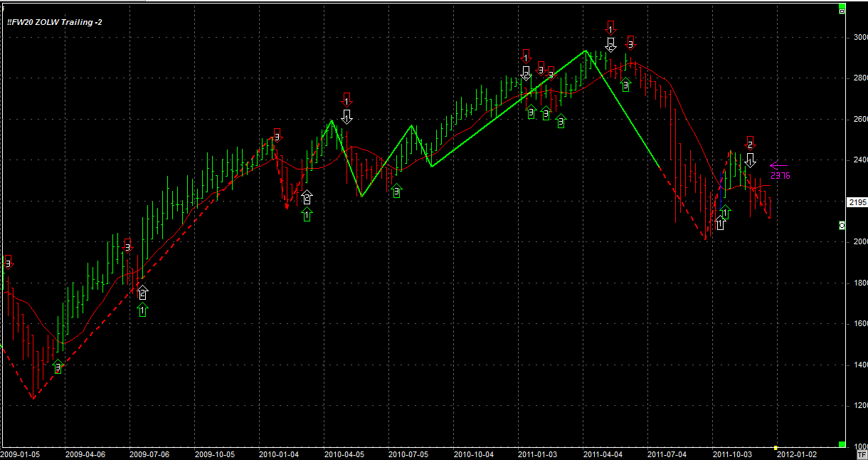Click the chart title !!FW20 ZOLW Trailing -2
The width and height of the screenshot is (868, 460).
[x=54, y=23]
